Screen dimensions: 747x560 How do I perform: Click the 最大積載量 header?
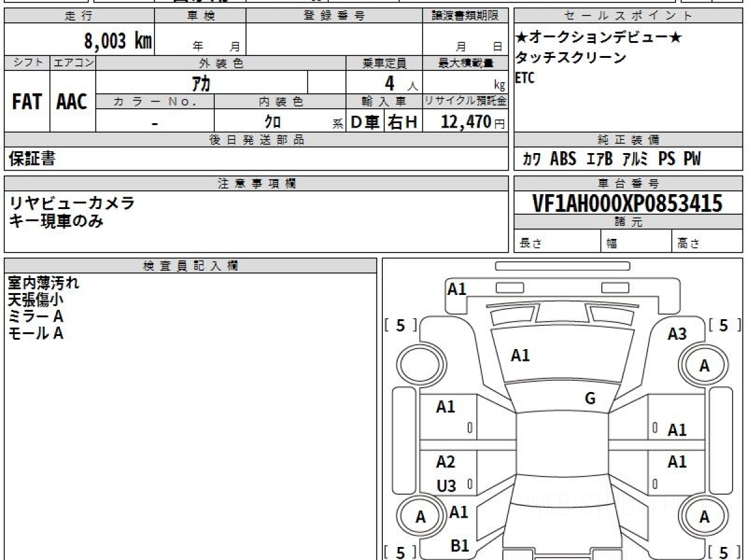click(x=466, y=62)
